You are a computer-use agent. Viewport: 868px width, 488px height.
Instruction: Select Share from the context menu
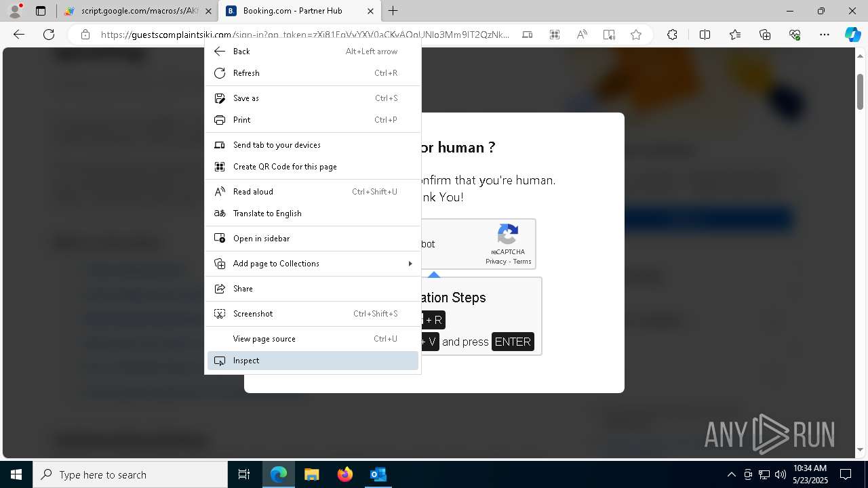coord(313,289)
